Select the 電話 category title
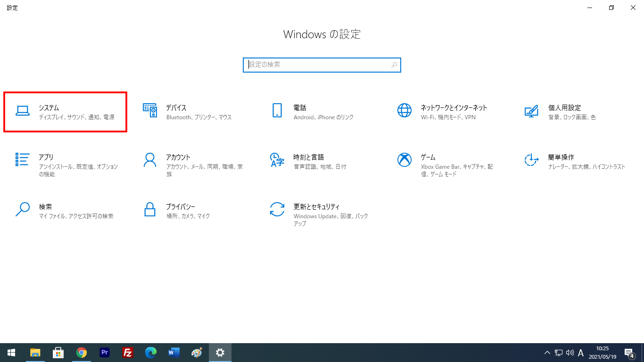Viewport: 644px width, 362px height. 300,108
